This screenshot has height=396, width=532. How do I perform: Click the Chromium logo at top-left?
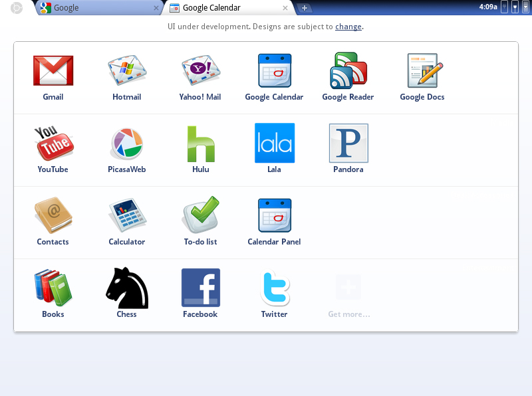[16, 8]
